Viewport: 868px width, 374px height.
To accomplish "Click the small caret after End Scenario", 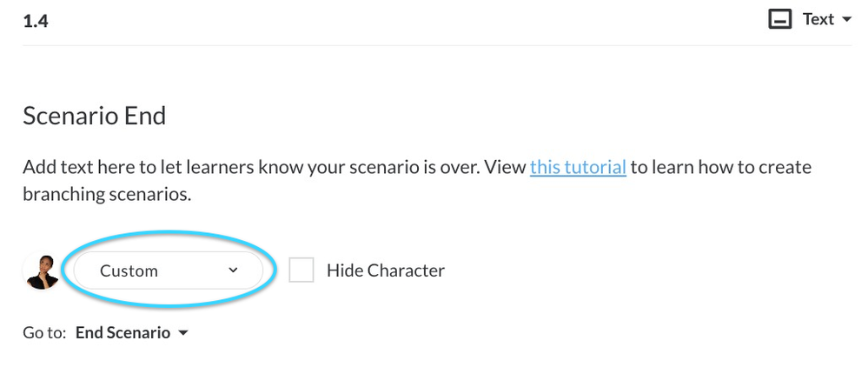I will point(182,333).
